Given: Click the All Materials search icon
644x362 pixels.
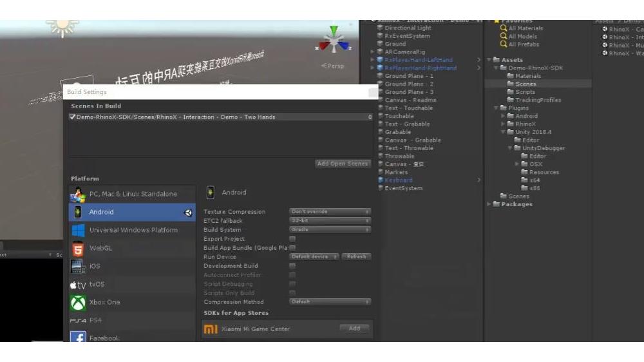Looking at the screenshot, I should coord(503,28).
